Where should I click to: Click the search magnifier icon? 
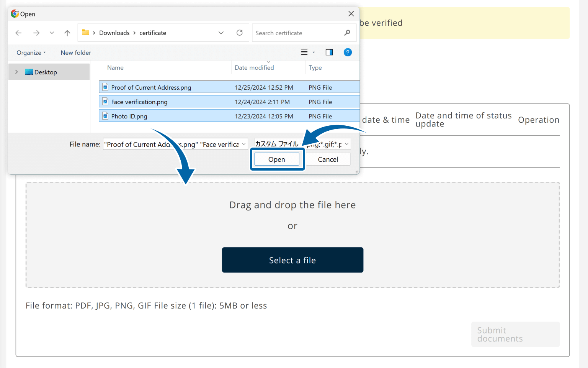pyautogui.click(x=347, y=33)
